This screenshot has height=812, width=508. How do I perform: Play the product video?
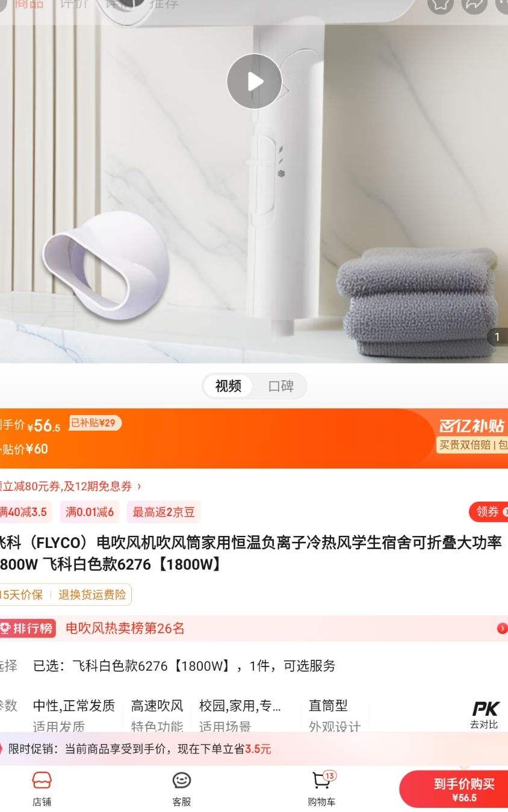pyautogui.click(x=254, y=81)
